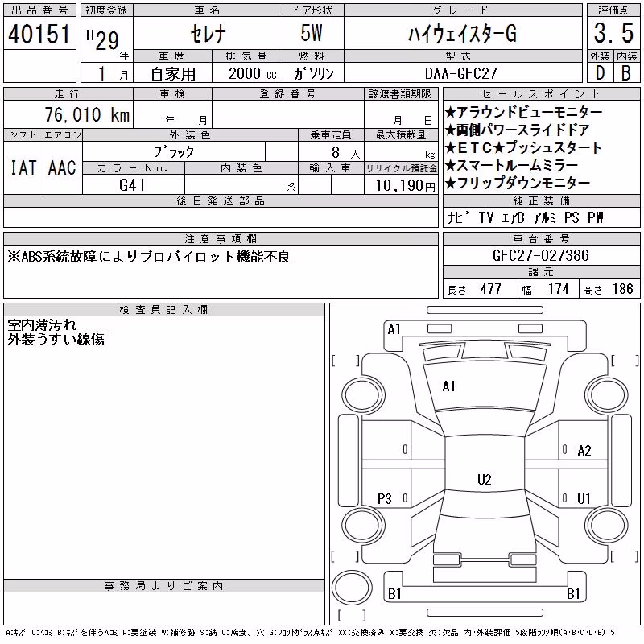The width and height of the screenshot is (644, 644).
Task: Click the 検査員記入欄 section header
Action: coord(164,310)
